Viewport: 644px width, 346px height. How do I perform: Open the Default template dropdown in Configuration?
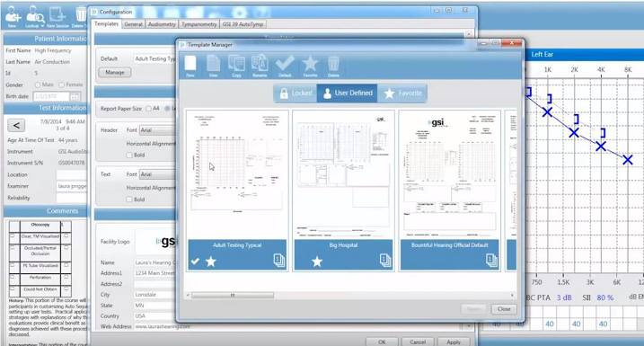[154, 58]
